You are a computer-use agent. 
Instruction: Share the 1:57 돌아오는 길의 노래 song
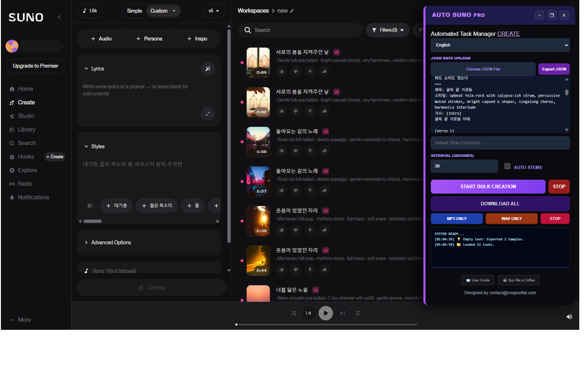coord(324,190)
